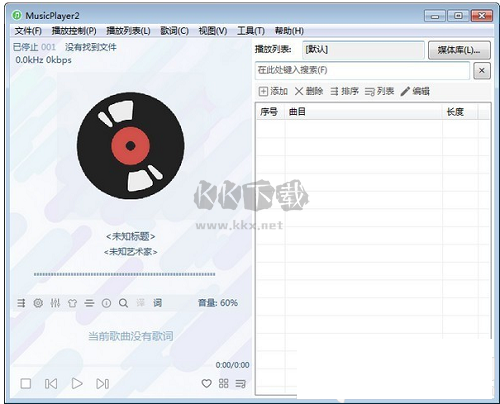Maximize the MusicPlayer2 window

(x=458, y=16)
